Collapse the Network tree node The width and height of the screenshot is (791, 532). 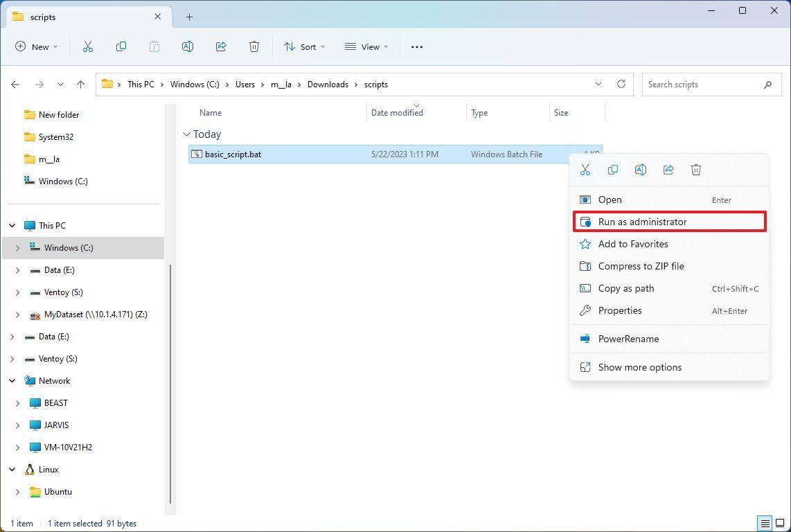pos(12,381)
